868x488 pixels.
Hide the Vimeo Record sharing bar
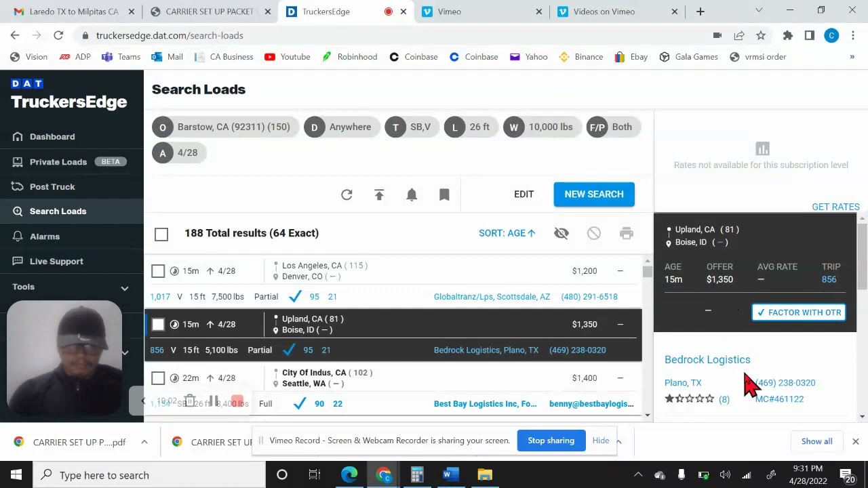coord(601,441)
